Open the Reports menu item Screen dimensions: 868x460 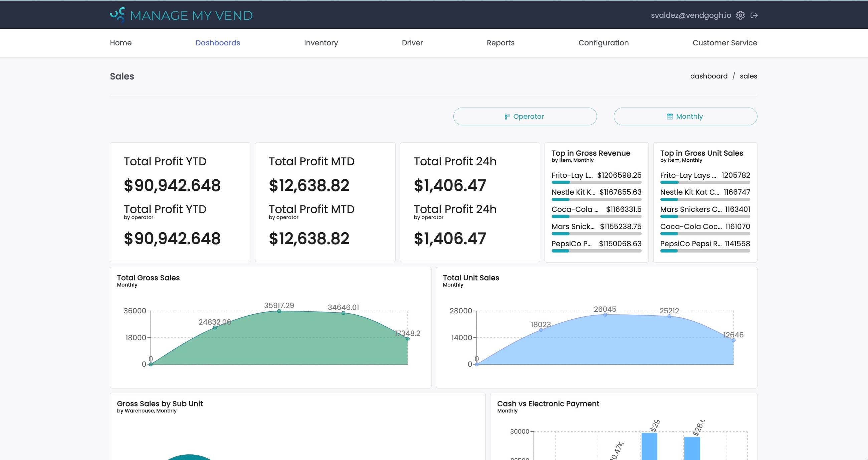[x=500, y=42]
